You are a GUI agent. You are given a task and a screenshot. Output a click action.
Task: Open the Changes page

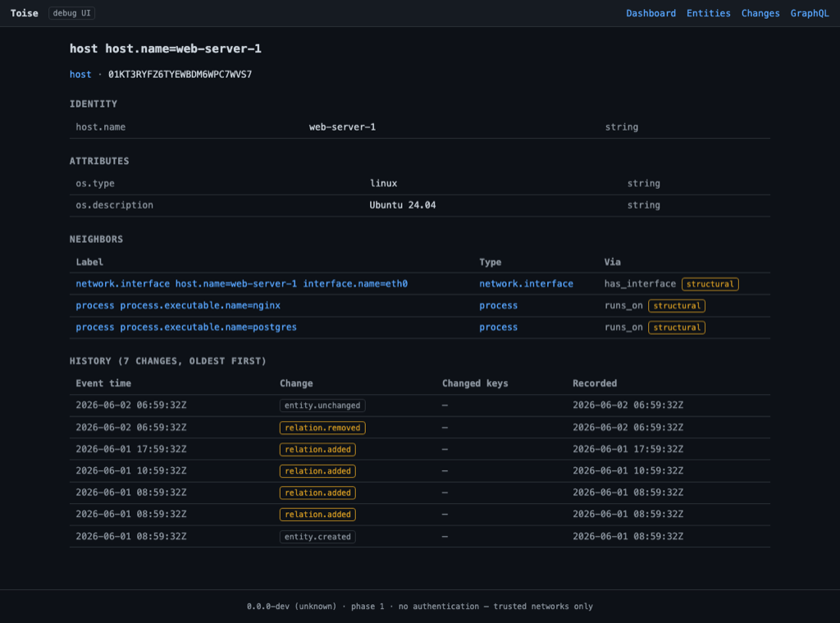[x=760, y=13]
